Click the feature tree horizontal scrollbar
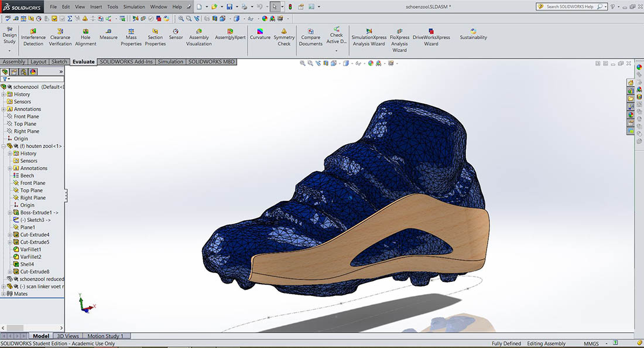 [x=32, y=328]
